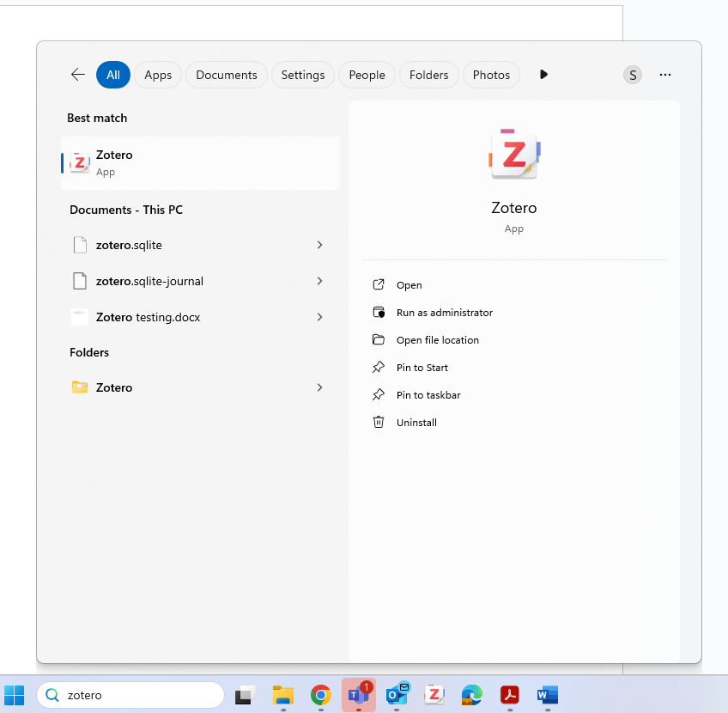Expand details for zotero.sqlite
728x713 pixels.
pos(319,245)
